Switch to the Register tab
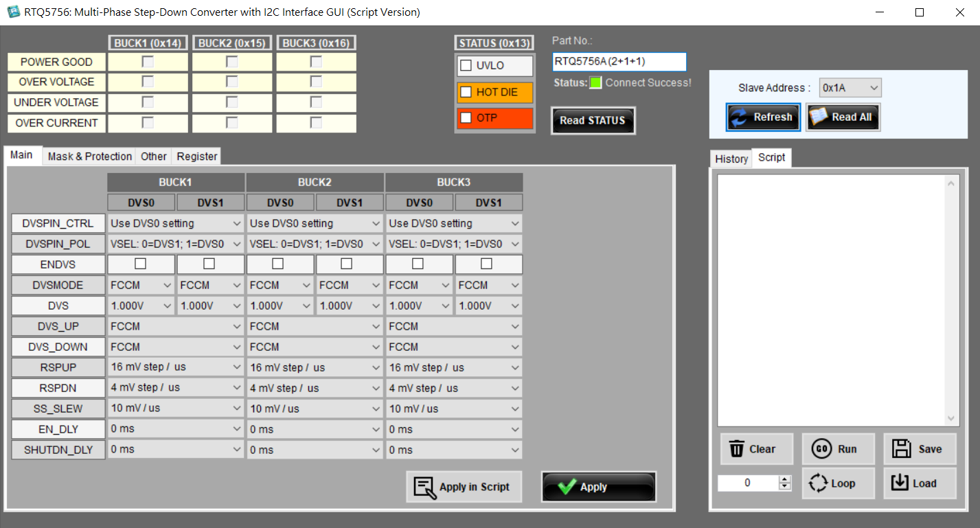 point(196,157)
